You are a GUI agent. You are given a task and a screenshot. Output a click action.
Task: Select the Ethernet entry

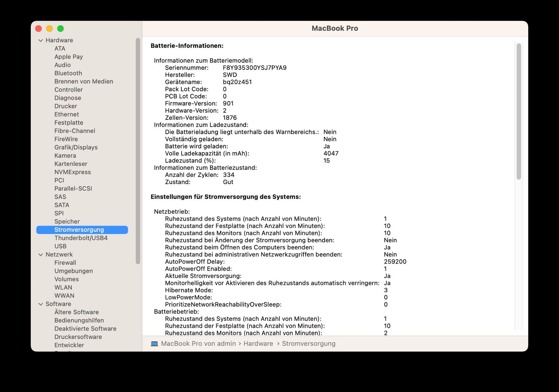point(67,114)
